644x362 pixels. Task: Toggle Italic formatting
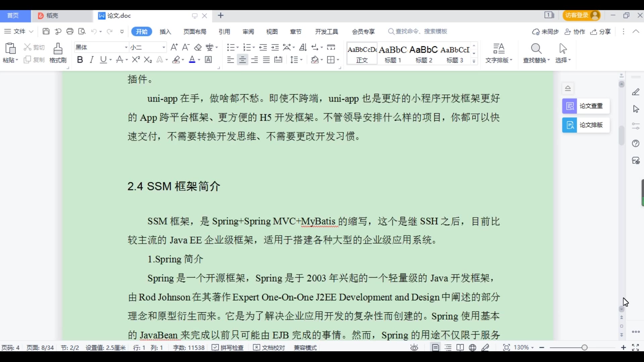pyautogui.click(x=91, y=60)
